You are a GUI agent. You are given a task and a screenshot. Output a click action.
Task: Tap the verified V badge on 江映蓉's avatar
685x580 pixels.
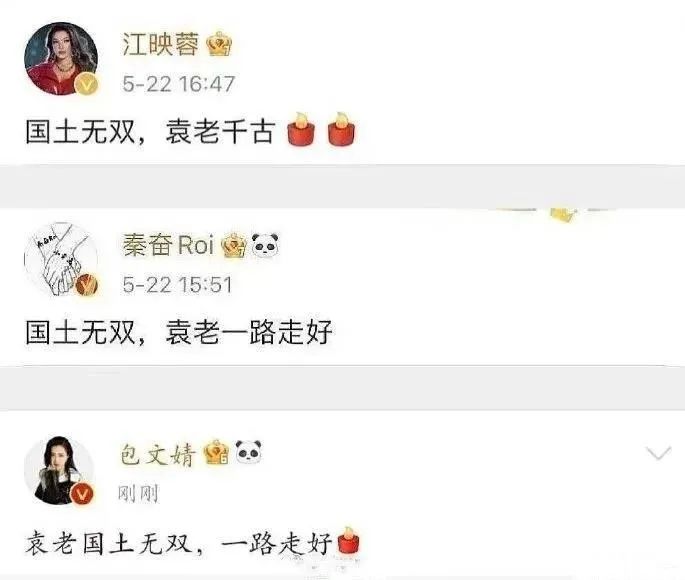point(86,85)
